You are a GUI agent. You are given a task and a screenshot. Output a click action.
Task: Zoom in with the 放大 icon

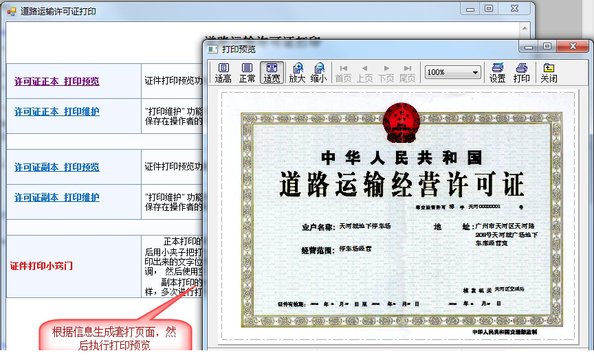click(297, 72)
